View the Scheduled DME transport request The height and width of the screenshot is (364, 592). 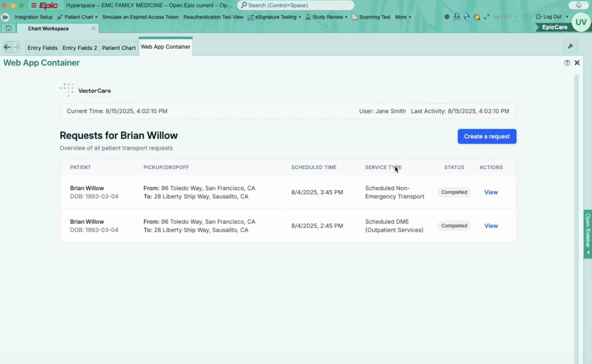click(x=491, y=226)
